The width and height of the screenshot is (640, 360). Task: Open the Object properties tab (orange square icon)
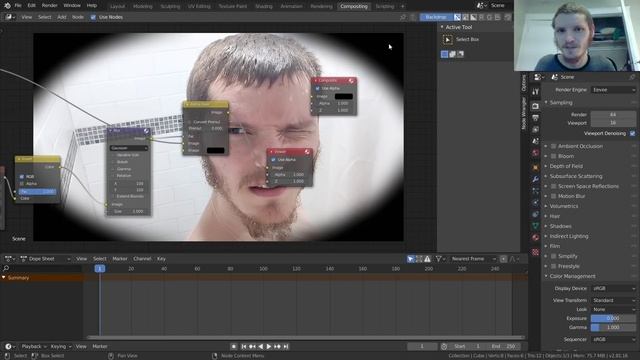click(x=536, y=167)
